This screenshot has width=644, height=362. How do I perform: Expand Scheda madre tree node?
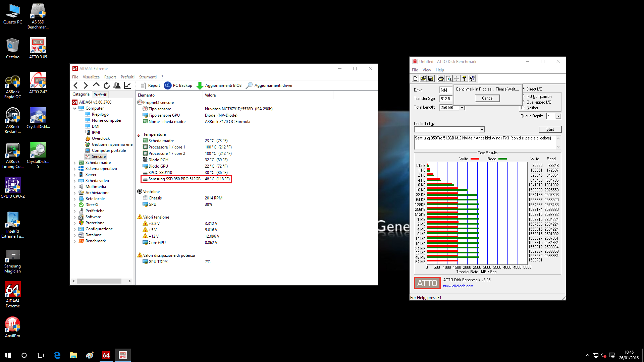click(x=74, y=163)
